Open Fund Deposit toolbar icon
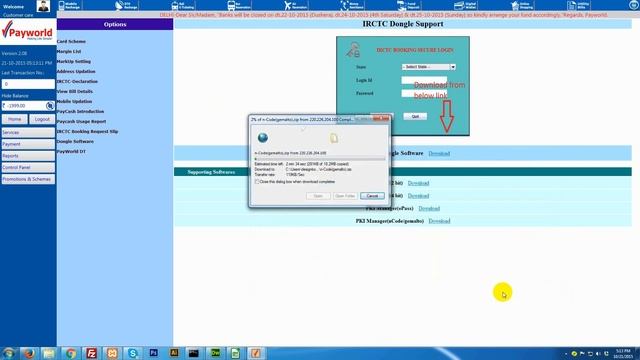Viewport: 640px width, 360px height. 408,6
